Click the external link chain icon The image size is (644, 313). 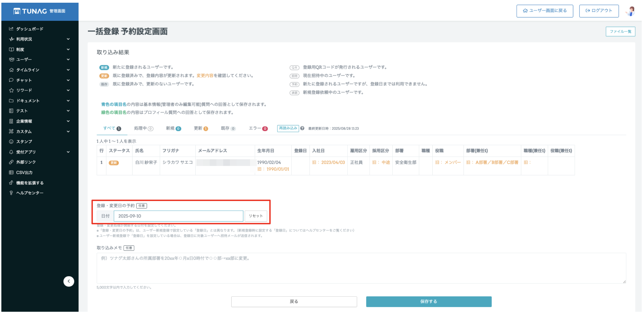coord(11,162)
